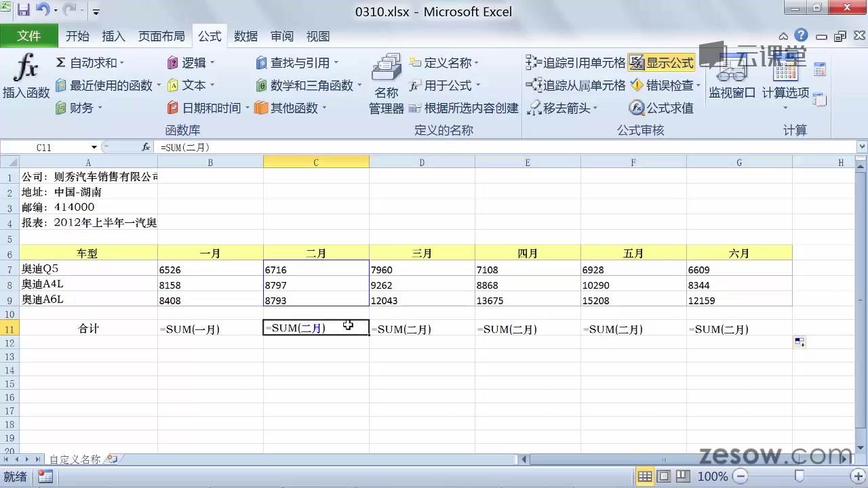The image size is (868, 488).
Task: Toggle Show Formulas (显示公式) off
Action: 661,63
